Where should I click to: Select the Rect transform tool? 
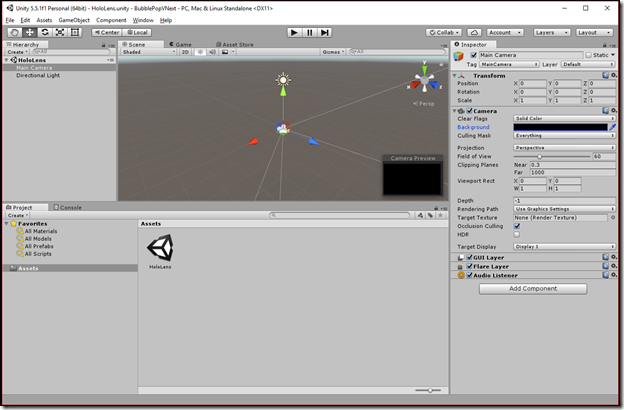pyautogui.click(x=75, y=32)
